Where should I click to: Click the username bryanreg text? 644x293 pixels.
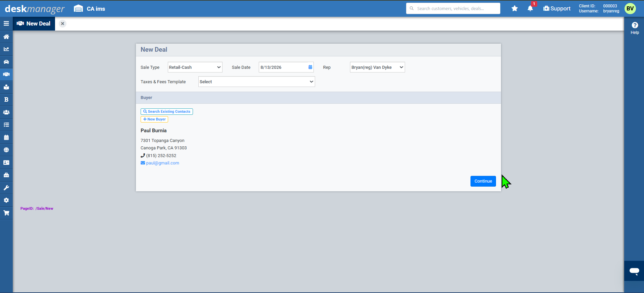[611, 11]
